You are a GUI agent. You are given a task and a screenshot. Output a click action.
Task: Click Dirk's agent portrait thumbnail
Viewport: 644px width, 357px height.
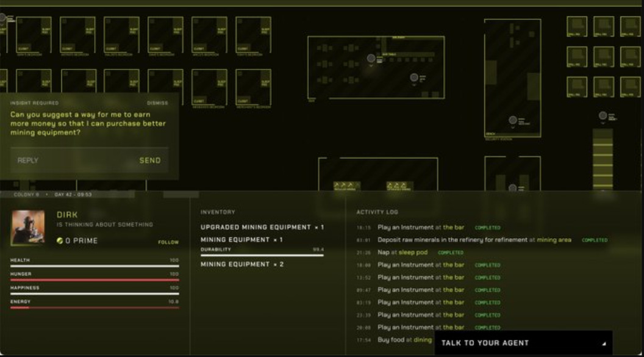tap(27, 227)
